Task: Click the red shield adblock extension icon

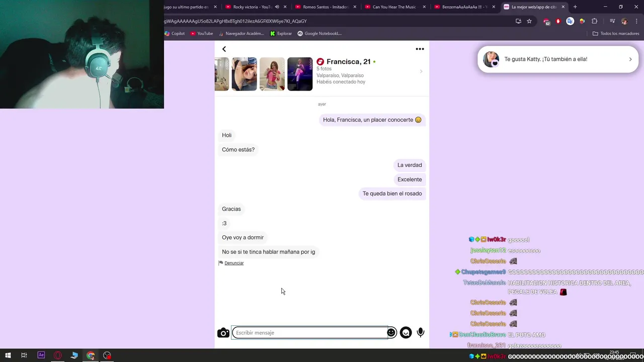Action: coord(558,21)
